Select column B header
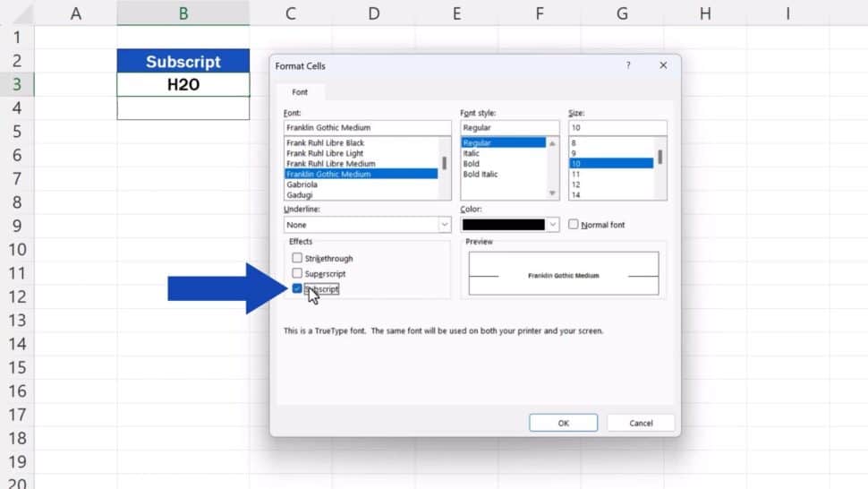The image size is (868, 489). point(183,13)
